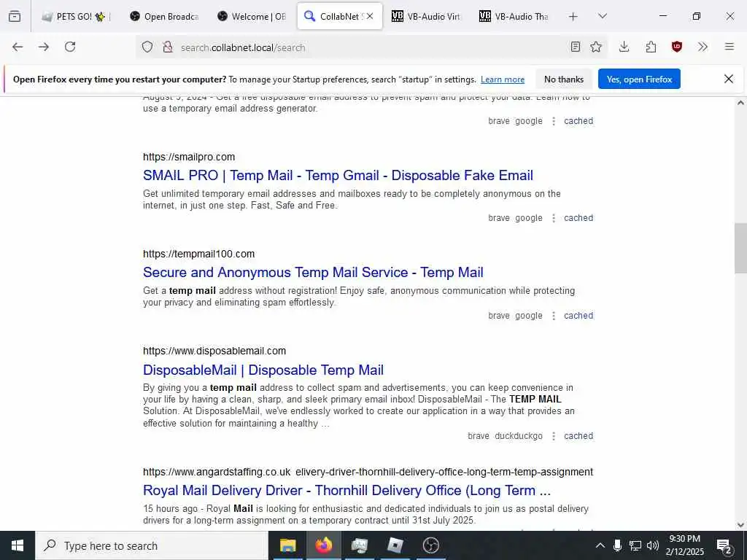The height and width of the screenshot is (560, 747).
Task: Switch to the Welcome | OBS tab
Action: coord(252,17)
